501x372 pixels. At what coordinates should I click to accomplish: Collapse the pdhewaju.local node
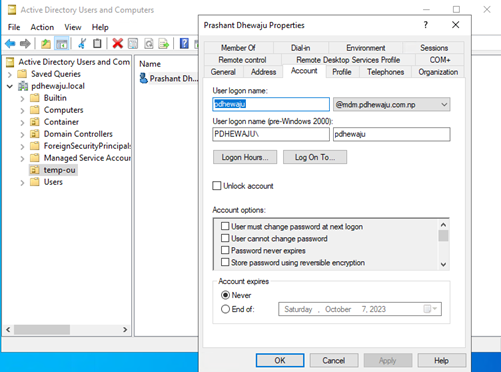[10, 86]
